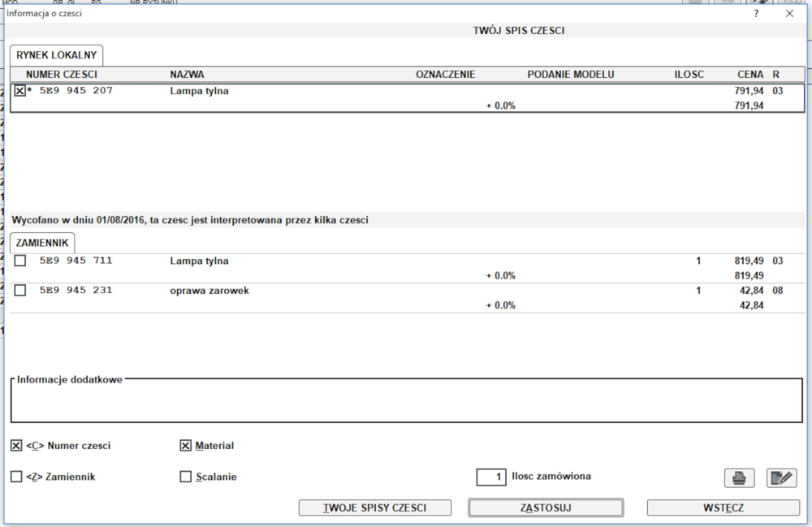Enable the Scalanie checkbox

tap(185, 477)
